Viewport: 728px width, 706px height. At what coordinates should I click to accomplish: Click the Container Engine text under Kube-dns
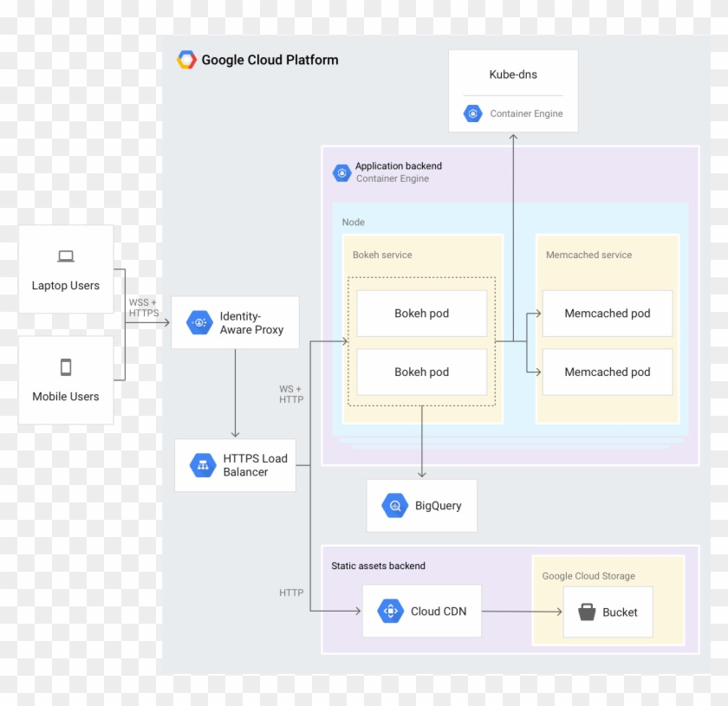tap(527, 113)
